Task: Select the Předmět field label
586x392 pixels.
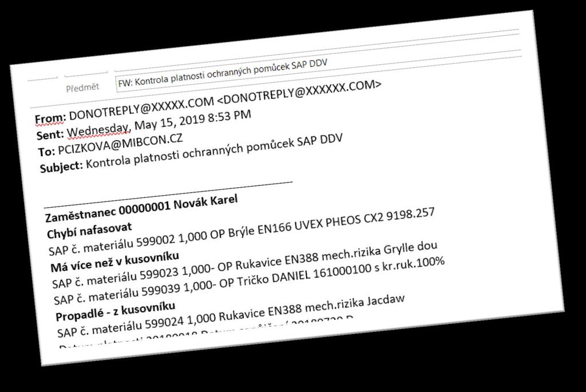Action: 82,88
